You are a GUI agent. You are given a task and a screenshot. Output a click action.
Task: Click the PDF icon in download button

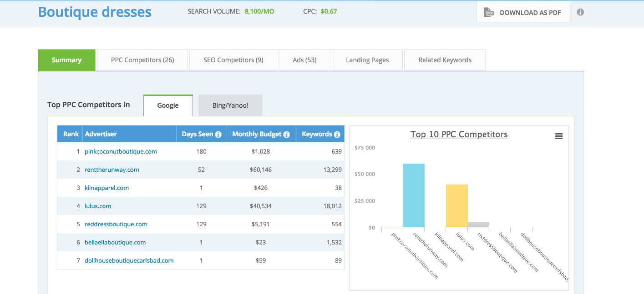pyautogui.click(x=489, y=12)
